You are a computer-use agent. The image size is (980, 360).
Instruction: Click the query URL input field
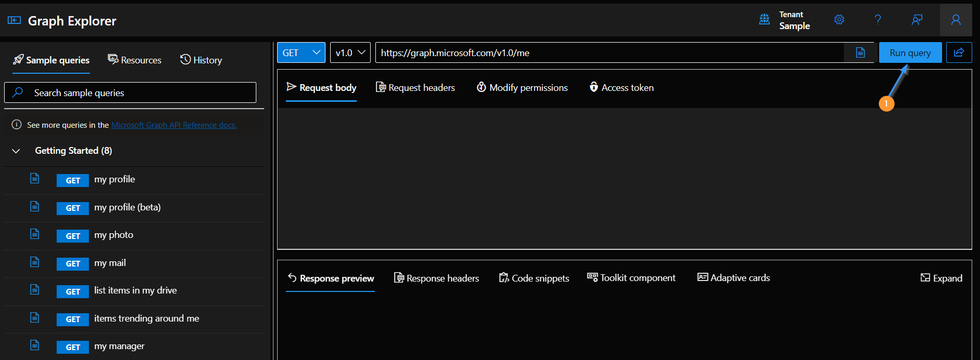(x=609, y=52)
